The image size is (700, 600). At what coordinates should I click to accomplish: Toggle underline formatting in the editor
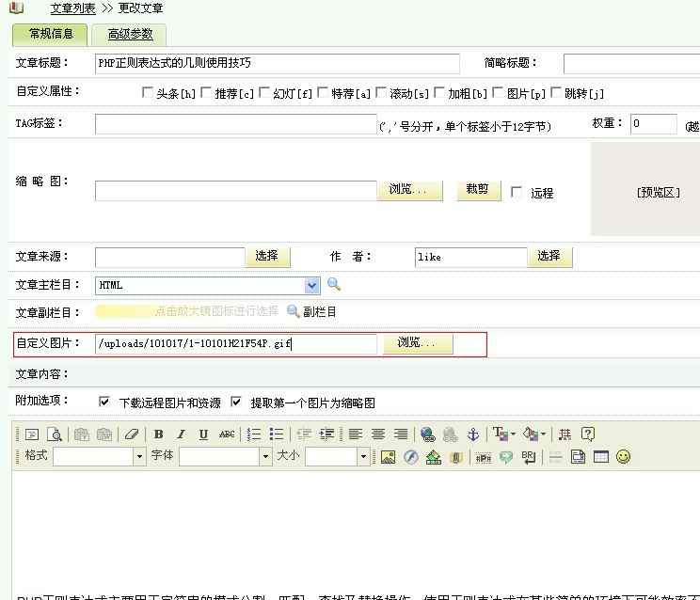(x=203, y=434)
